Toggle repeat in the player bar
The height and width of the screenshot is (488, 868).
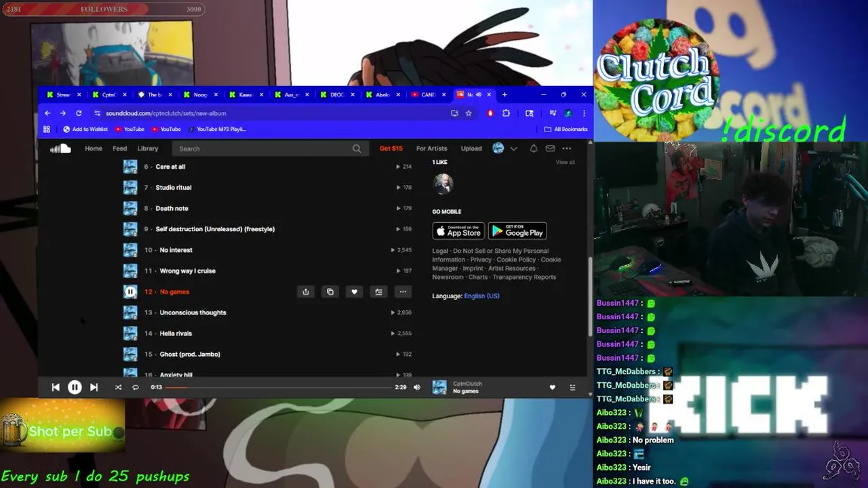point(136,387)
